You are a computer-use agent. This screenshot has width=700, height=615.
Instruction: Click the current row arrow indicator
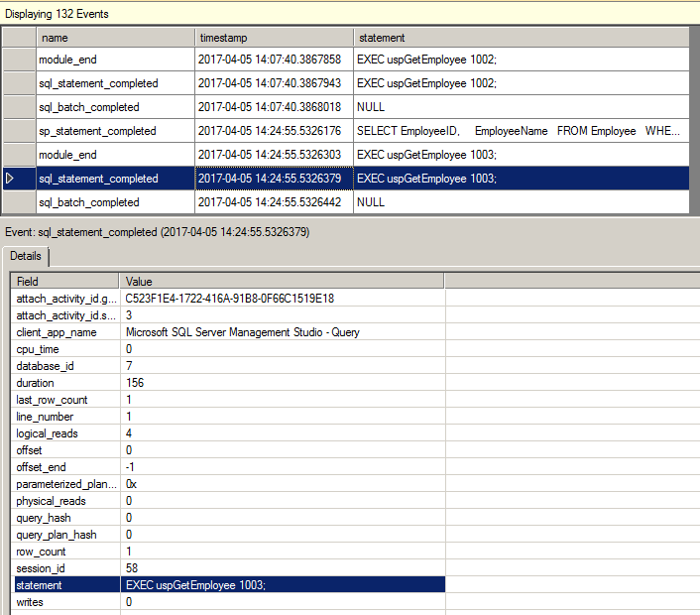tap(11, 179)
